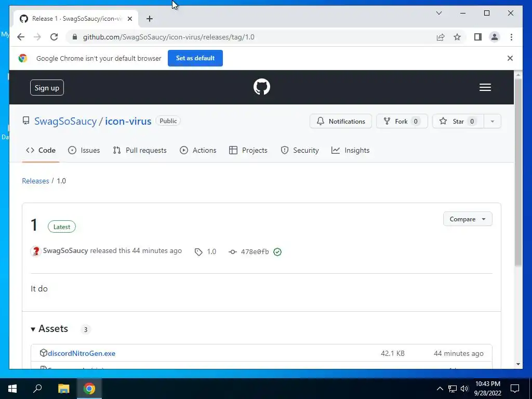Open the notification center icon

click(515, 389)
